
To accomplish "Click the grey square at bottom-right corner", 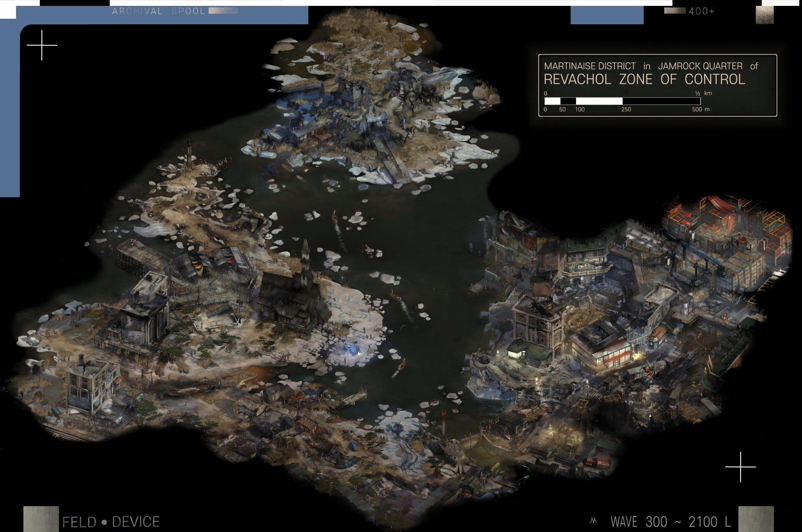I will point(756,518).
